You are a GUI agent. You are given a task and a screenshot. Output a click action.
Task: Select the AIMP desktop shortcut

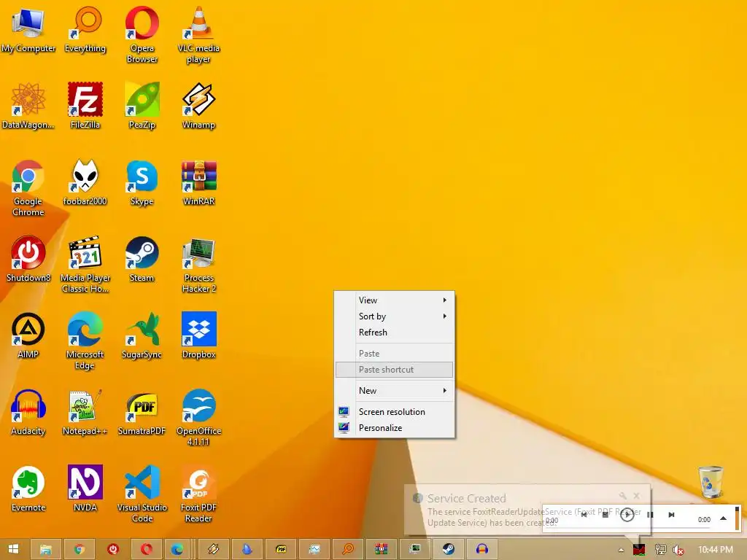(28, 336)
